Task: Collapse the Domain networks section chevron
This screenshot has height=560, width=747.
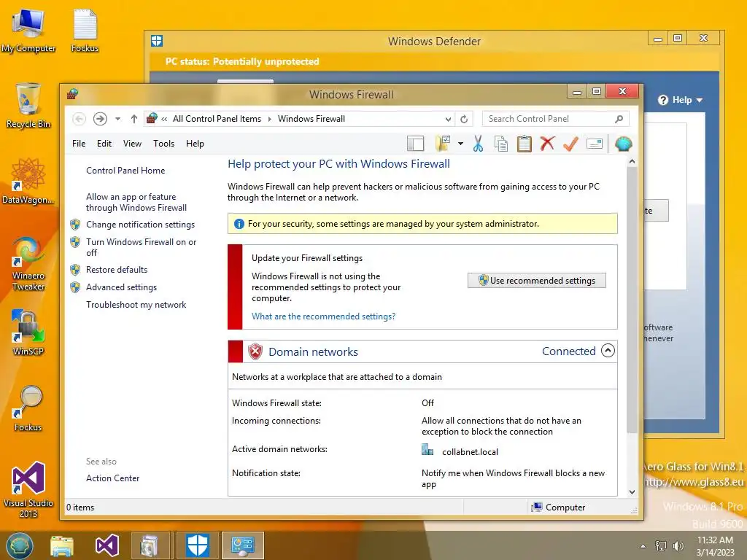Action: point(608,351)
